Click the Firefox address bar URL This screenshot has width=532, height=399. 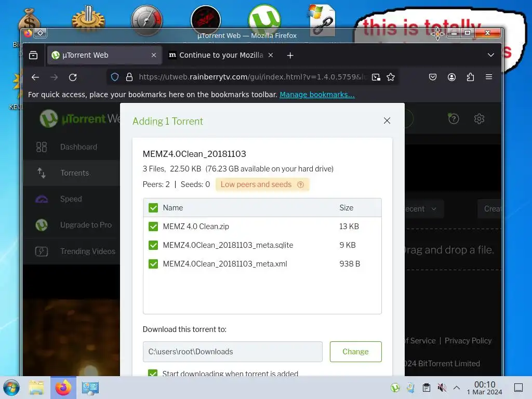coord(252,77)
